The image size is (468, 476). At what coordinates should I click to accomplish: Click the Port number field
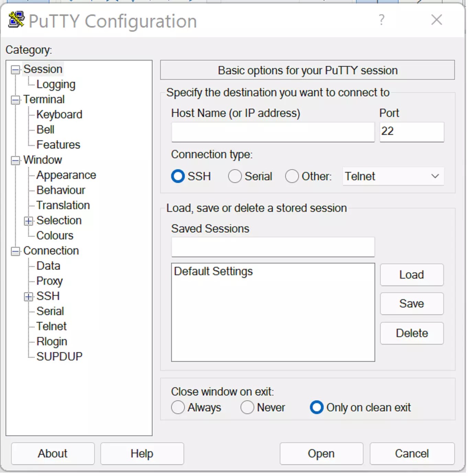pyautogui.click(x=411, y=132)
